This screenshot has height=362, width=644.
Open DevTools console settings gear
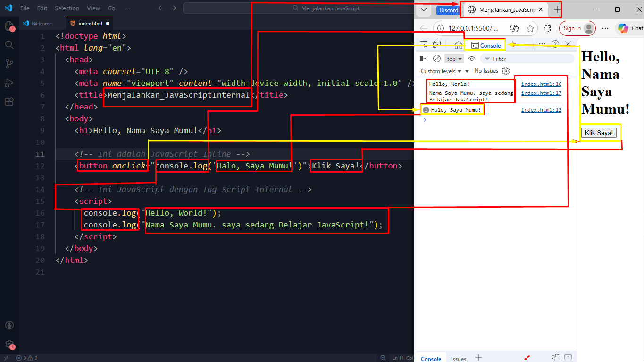coord(505,70)
